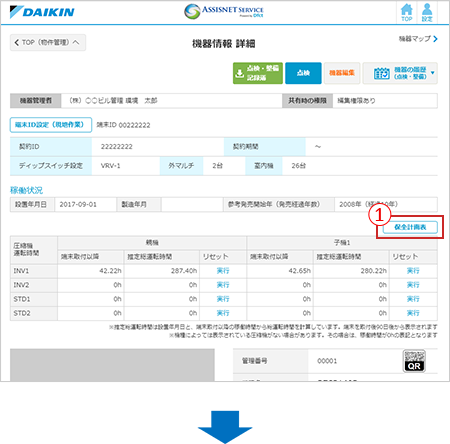Click 端末ID設定（現地作業） button
450x444 pixels.
(x=51, y=125)
